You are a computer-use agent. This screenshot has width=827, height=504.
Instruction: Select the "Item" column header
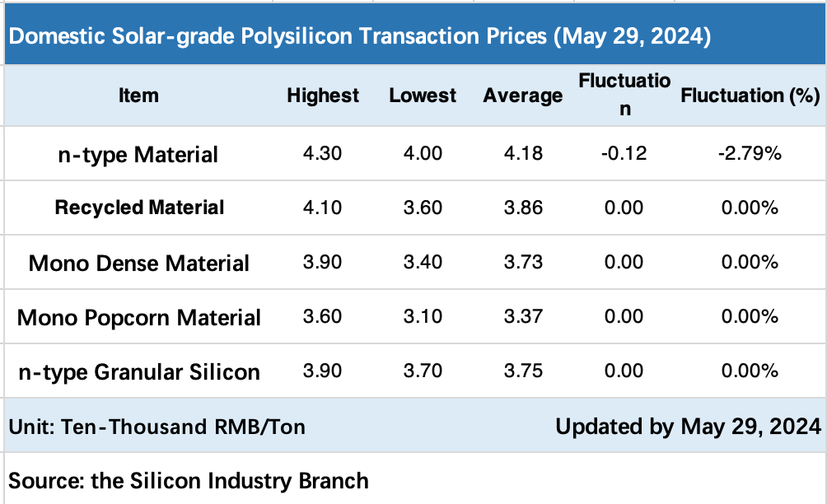[x=138, y=96]
